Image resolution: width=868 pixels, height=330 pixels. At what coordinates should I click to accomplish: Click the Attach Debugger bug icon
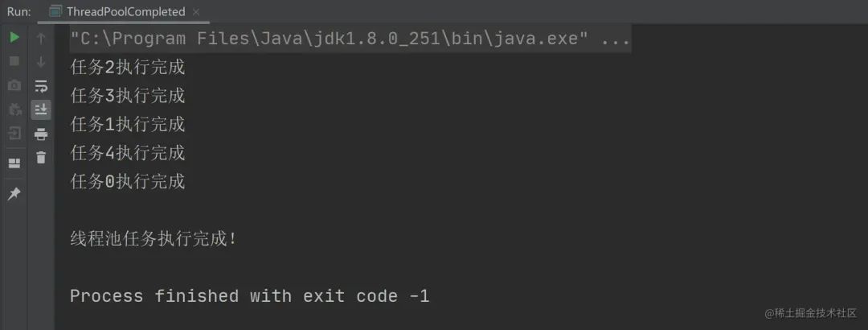(x=15, y=109)
